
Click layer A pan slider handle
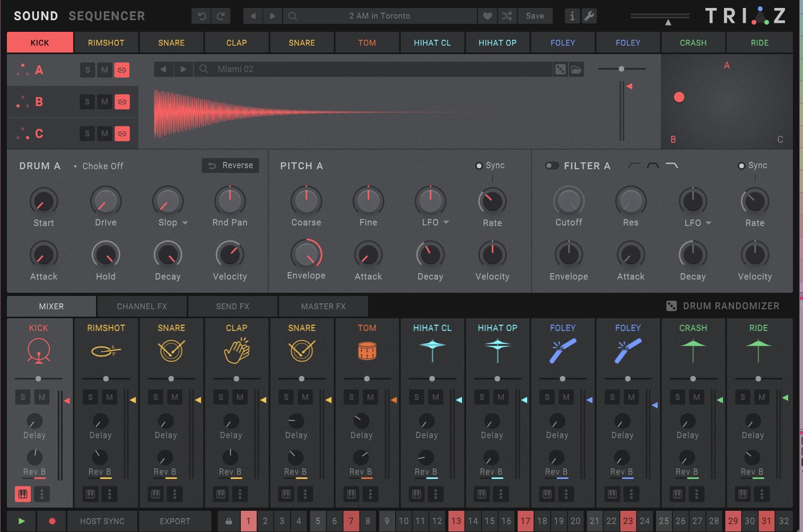click(621, 68)
